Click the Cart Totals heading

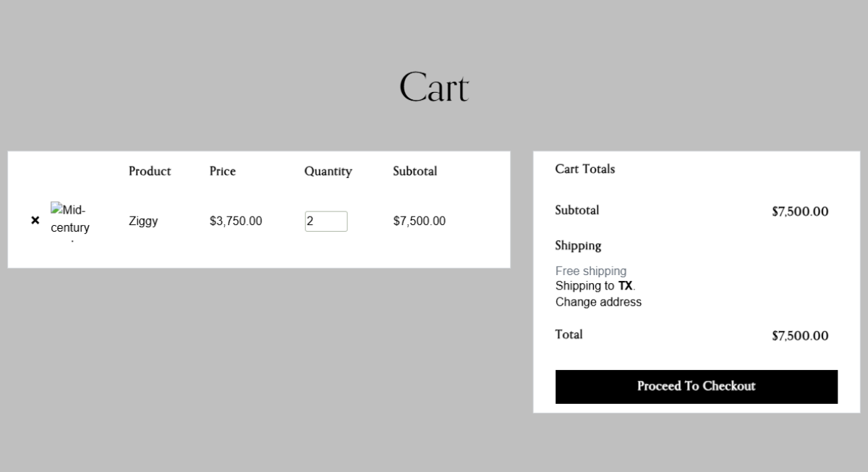[x=584, y=169]
